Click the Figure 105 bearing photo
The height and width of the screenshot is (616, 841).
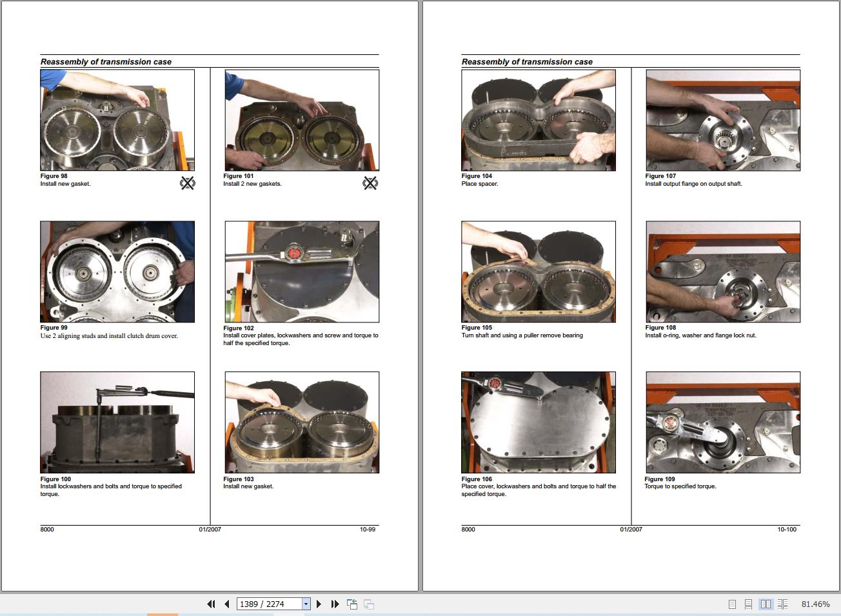pyautogui.click(x=539, y=272)
